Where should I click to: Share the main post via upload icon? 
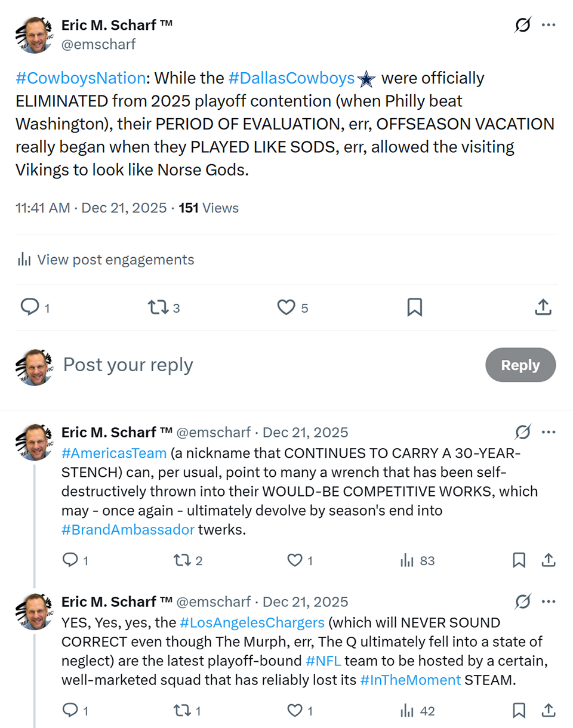542,307
